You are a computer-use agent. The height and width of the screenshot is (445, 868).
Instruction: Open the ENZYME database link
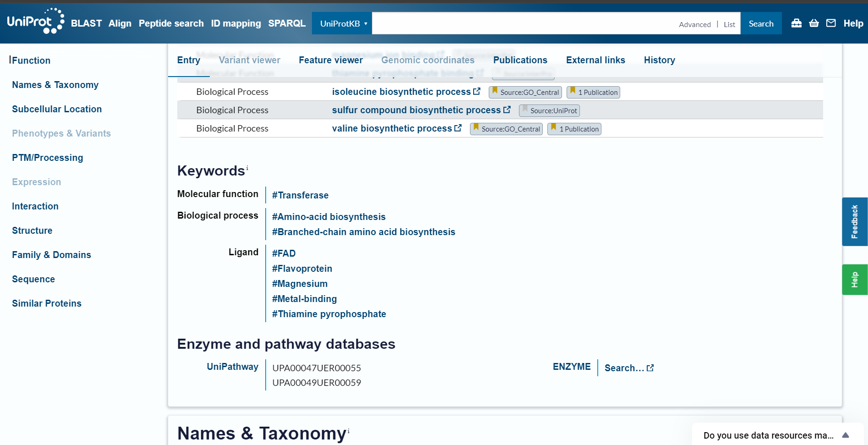pos(572,367)
